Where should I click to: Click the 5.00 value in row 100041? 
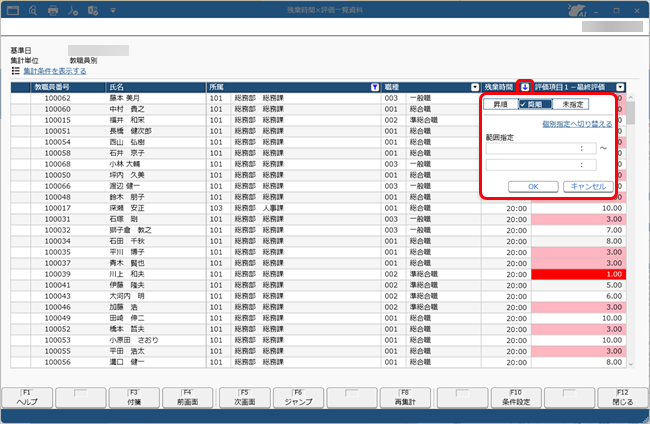tap(614, 285)
